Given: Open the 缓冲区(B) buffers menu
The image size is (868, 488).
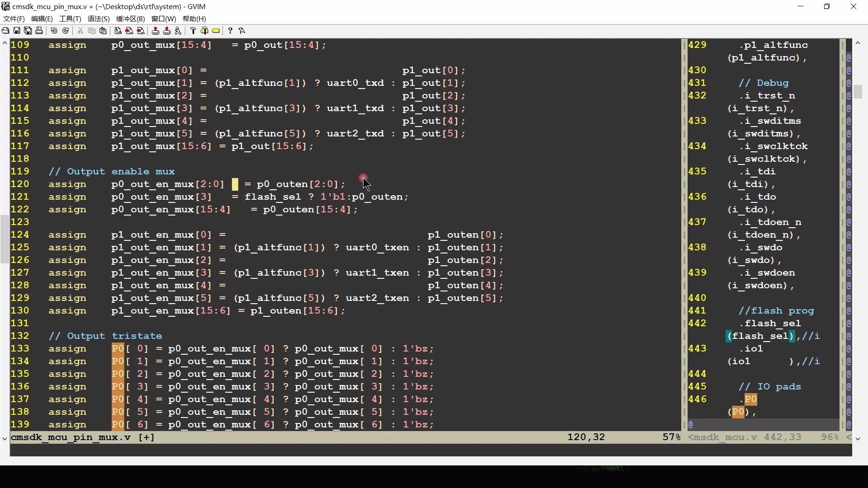Looking at the screenshot, I should [x=131, y=19].
